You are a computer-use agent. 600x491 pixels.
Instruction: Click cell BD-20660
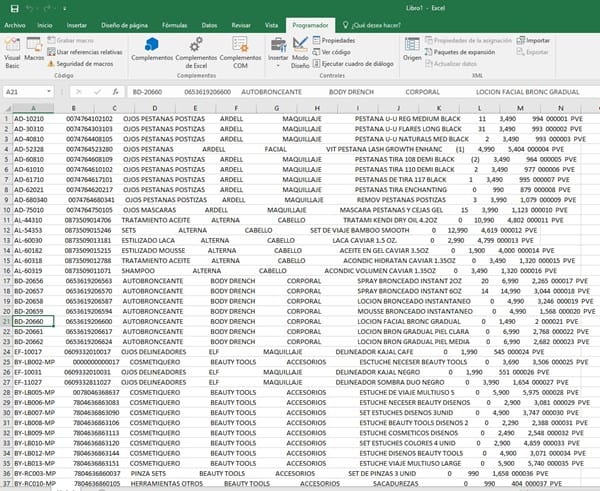pyautogui.click(x=33, y=321)
